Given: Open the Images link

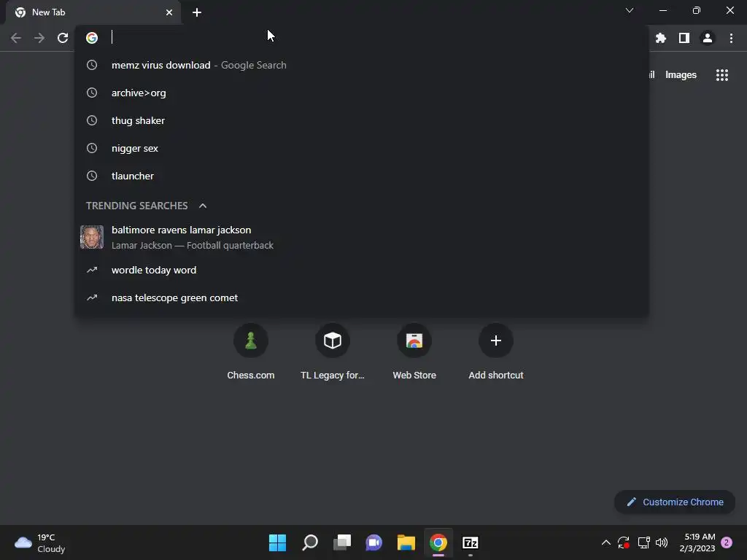Looking at the screenshot, I should click(x=681, y=75).
